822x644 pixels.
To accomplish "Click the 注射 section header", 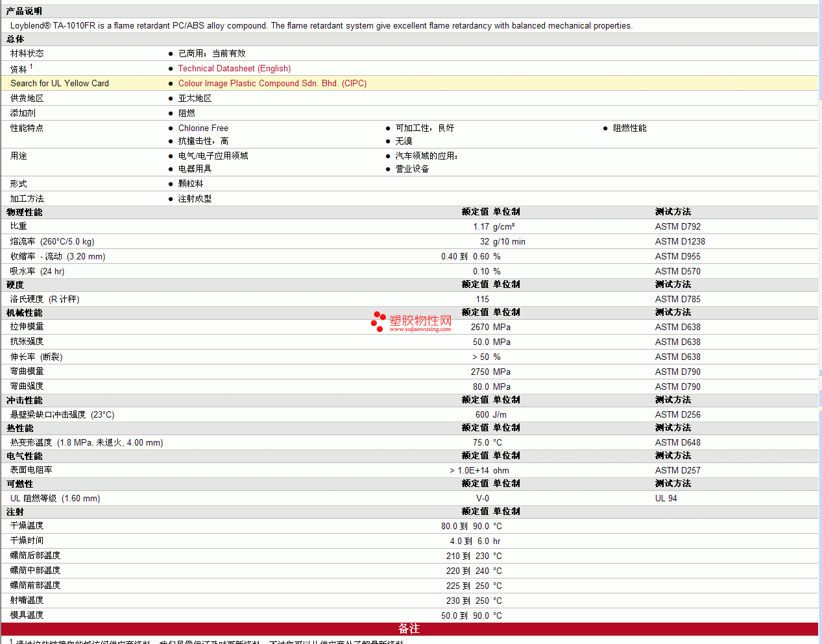I will coord(16,512).
